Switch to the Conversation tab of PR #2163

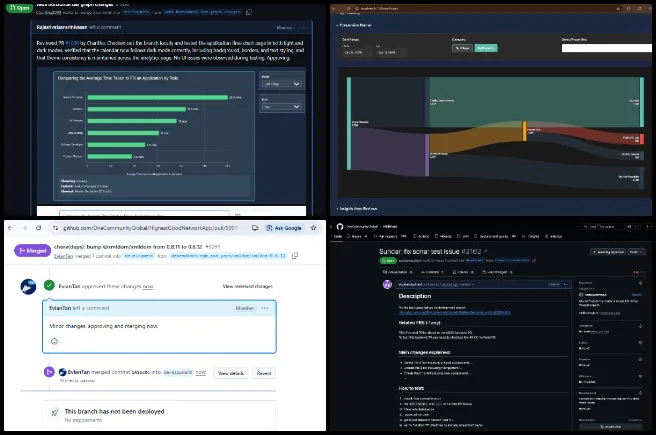click(398, 272)
